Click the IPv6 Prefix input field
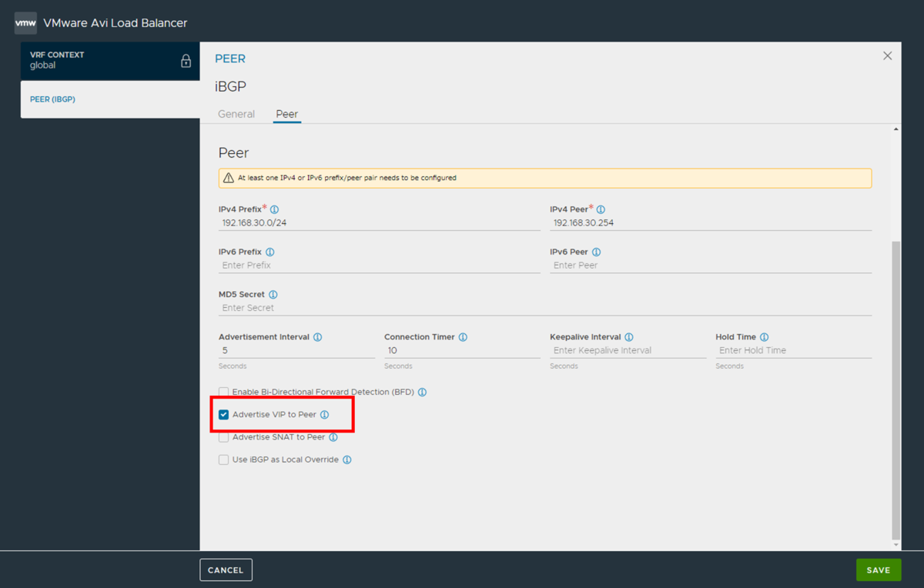 tap(380, 266)
